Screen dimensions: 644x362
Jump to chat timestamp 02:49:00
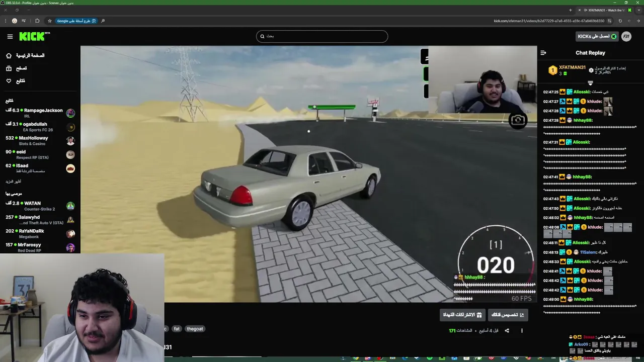coord(551,300)
